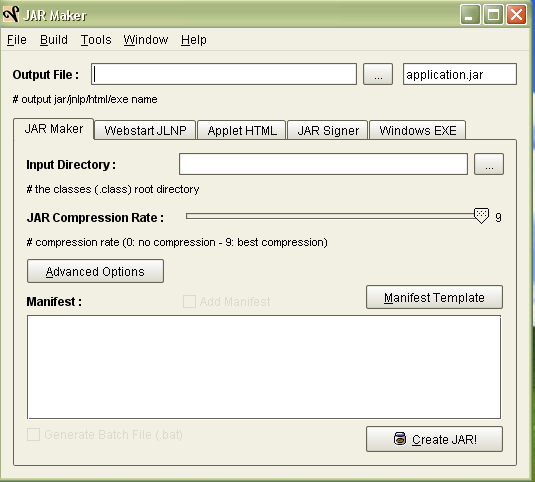Minimize the JAR Maker window
Screen dimensions: 535x482
click(x=470, y=15)
